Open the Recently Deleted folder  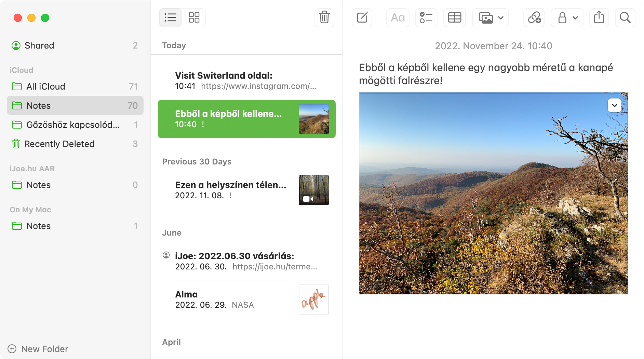point(75,144)
